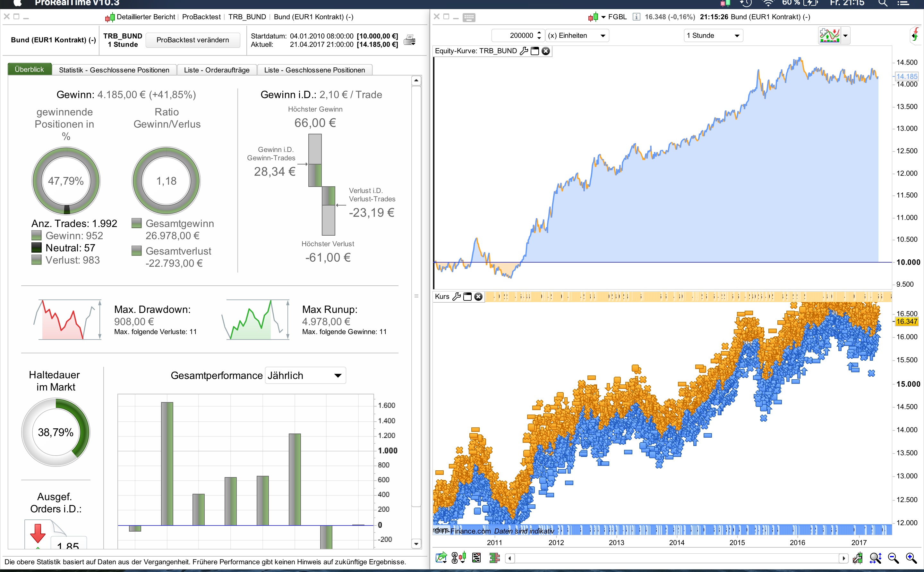Click ProBacktest verändern button

tap(193, 40)
